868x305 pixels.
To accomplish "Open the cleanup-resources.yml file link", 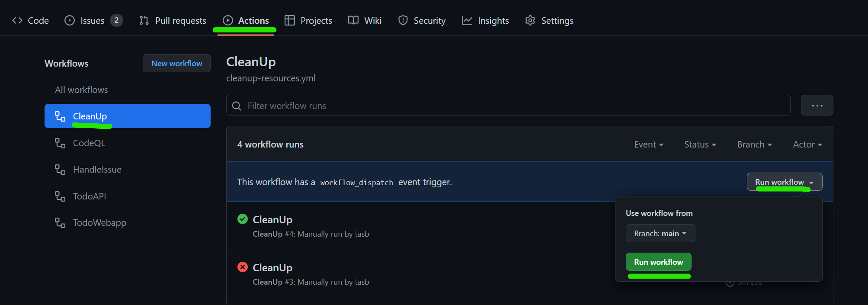I will pos(271,78).
